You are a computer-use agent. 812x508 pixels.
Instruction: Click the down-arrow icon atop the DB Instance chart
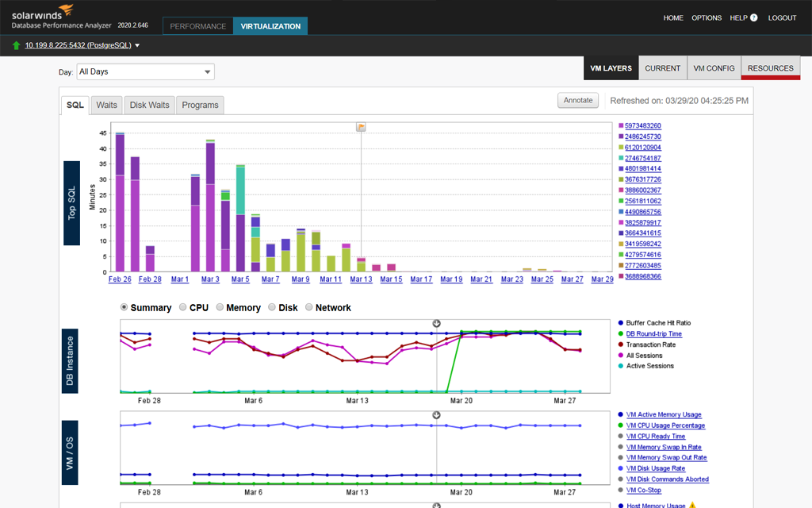click(436, 323)
